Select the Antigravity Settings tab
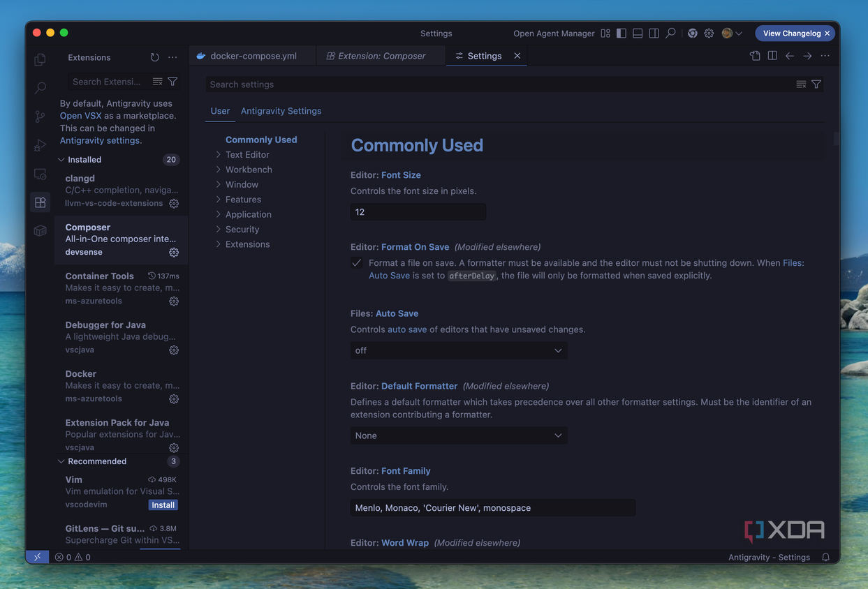The height and width of the screenshot is (589, 868). click(x=281, y=111)
